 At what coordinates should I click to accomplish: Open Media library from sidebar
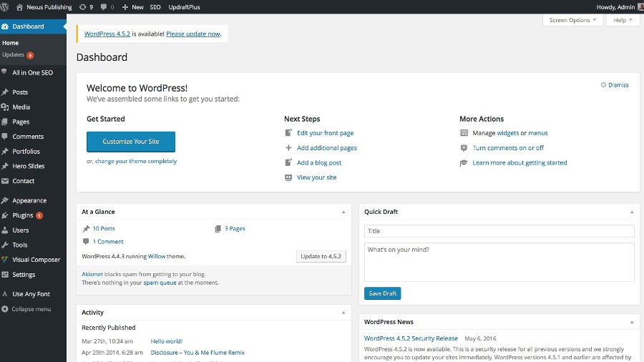21,107
